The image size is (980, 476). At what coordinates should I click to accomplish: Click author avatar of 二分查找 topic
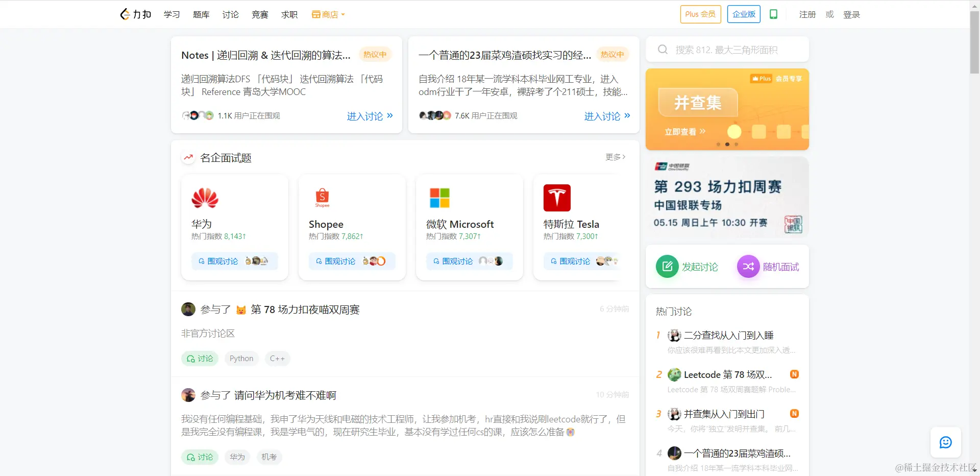(674, 335)
